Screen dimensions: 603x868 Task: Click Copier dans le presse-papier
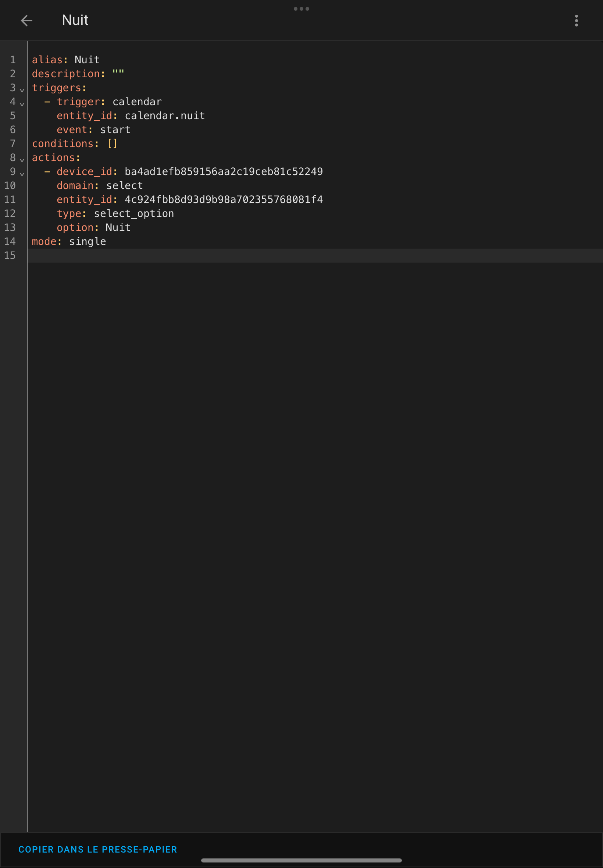coord(97,849)
